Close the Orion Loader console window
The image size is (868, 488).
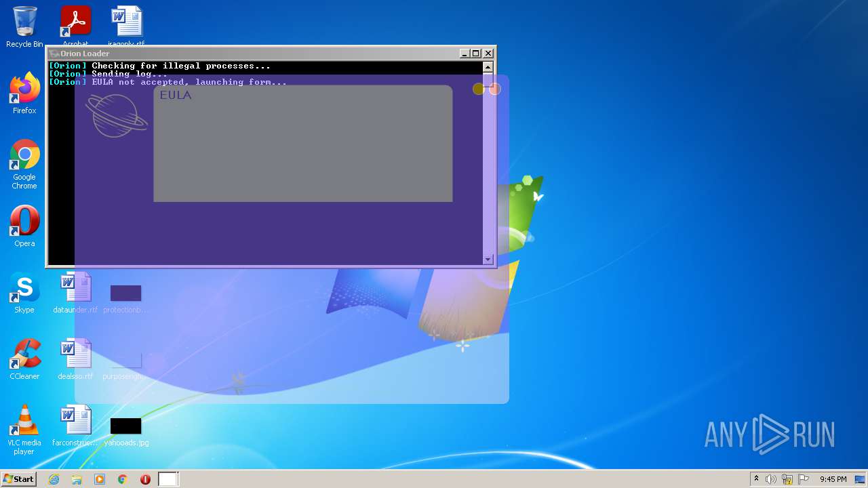(488, 54)
